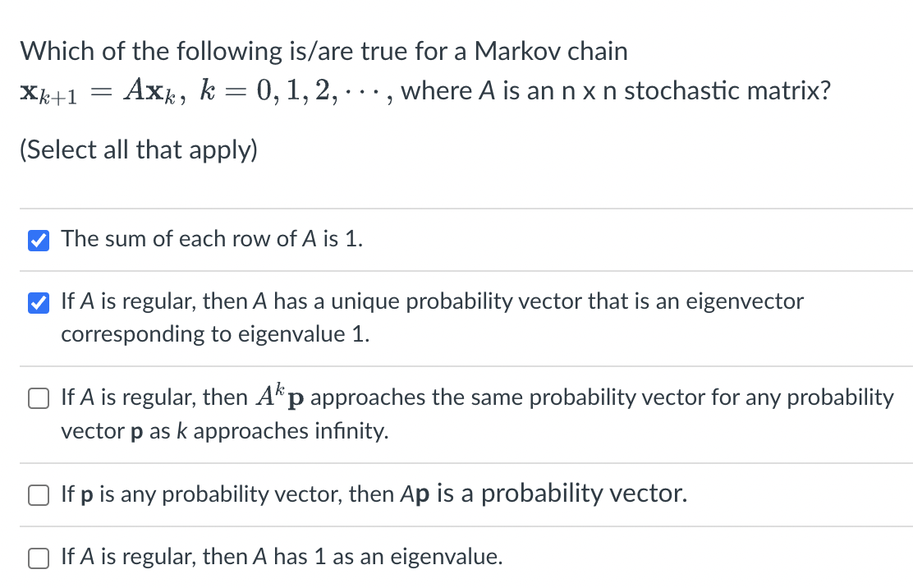Image resolution: width=913 pixels, height=588 pixels.
Task: Check the 'A^k p approaches the same probability vector' option
Action: [38, 397]
